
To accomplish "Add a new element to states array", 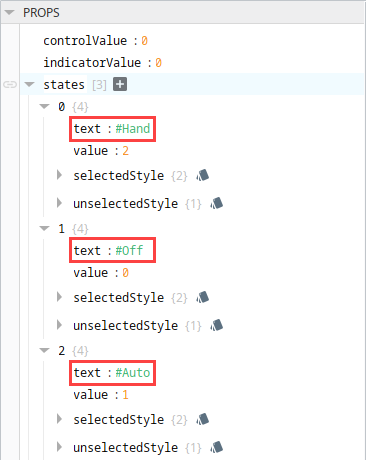I will tap(120, 84).
